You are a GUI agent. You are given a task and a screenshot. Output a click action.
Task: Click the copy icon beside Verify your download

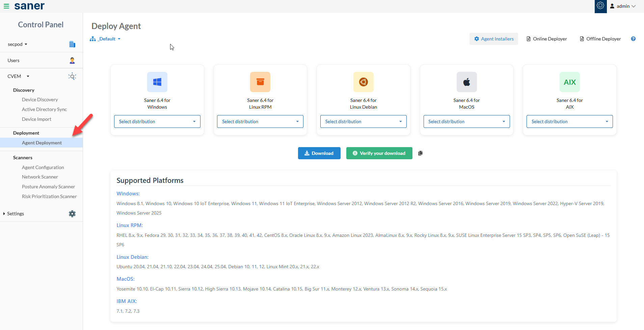(x=420, y=153)
